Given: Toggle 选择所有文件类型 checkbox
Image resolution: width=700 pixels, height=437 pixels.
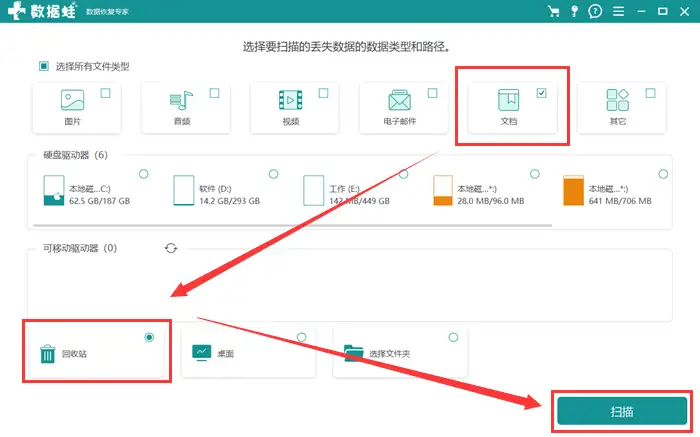Looking at the screenshot, I should 44,66.
